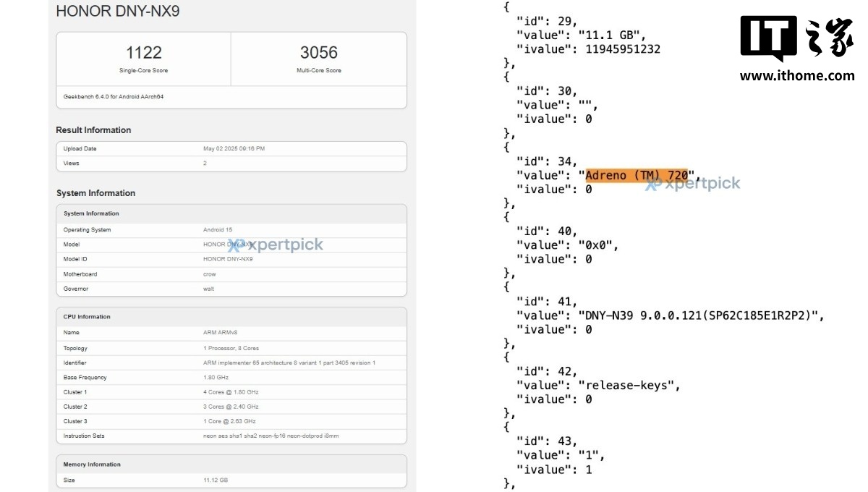Select the highlighted Adreno (TM) 720 text
Image resolution: width=868 pixels, height=492 pixels.
pyautogui.click(x=636, y=175)
